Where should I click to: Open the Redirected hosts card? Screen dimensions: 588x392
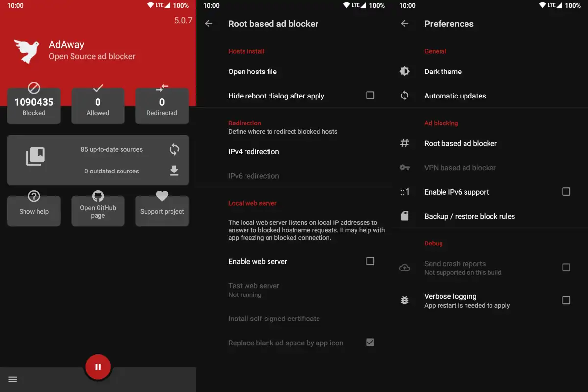coord(162,106)
